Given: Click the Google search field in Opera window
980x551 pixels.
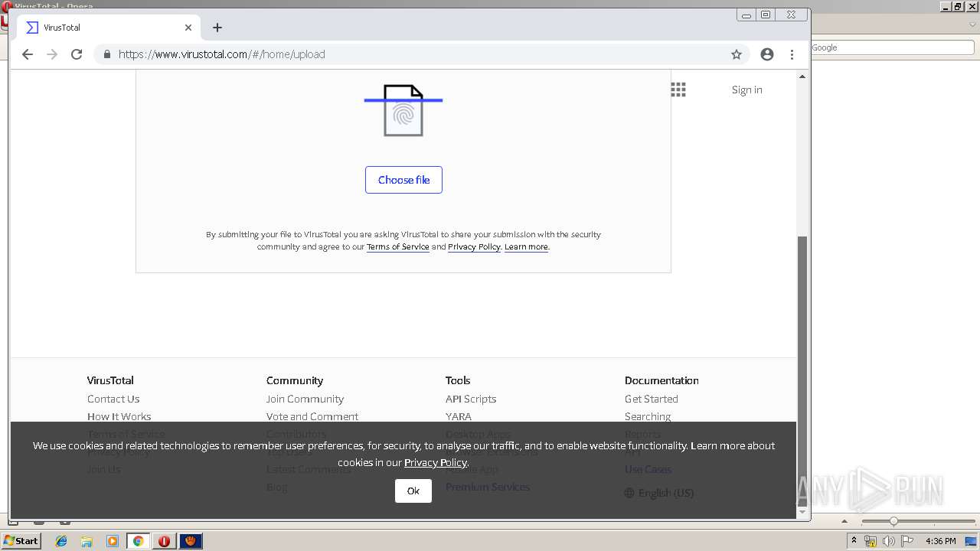Looking at the screenshot, I should click(892, 47).
